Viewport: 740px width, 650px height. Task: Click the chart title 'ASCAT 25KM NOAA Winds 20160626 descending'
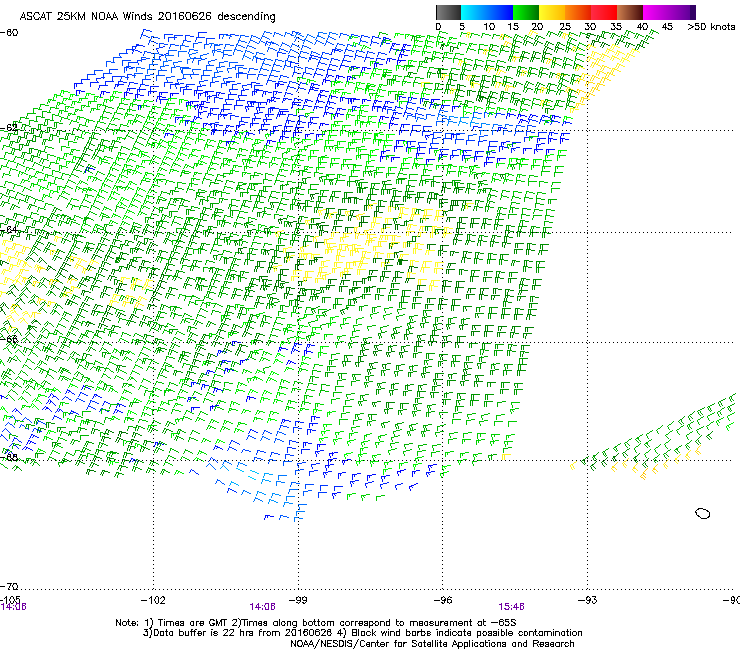147,16
